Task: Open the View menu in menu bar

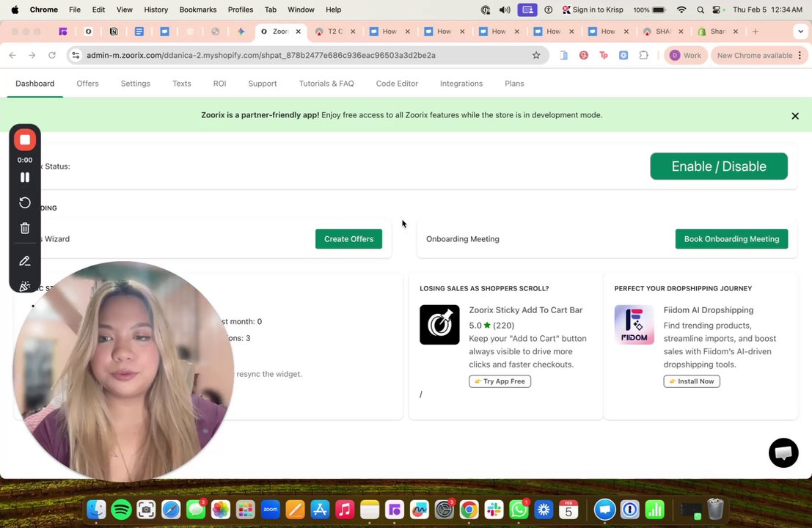Action: (x=124, y=10)
